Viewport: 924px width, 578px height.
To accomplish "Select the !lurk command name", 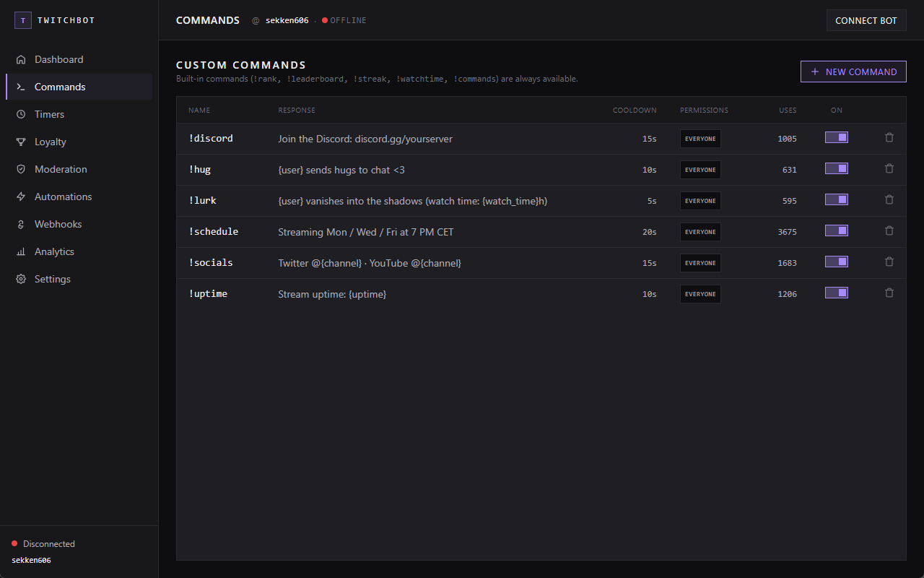I will [x=203, y=200].
